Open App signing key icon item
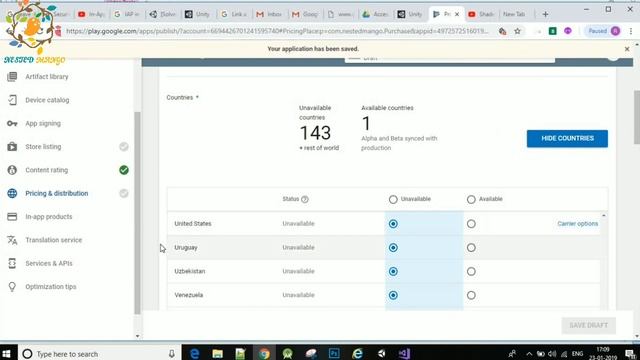The width and height of the screenshot is (640, 360). tap(12, 123)
